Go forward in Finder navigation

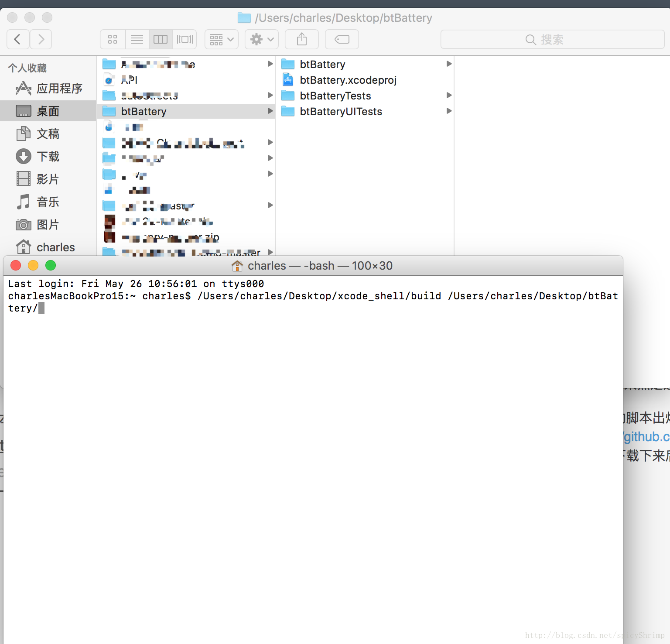point(41,39)
